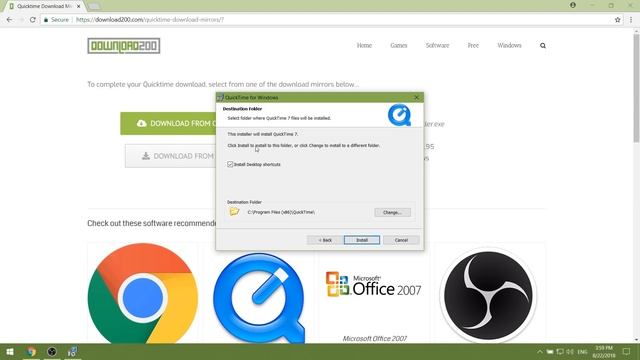Click the ENG language indicator

pyautogui.click(x=582, y=351)
